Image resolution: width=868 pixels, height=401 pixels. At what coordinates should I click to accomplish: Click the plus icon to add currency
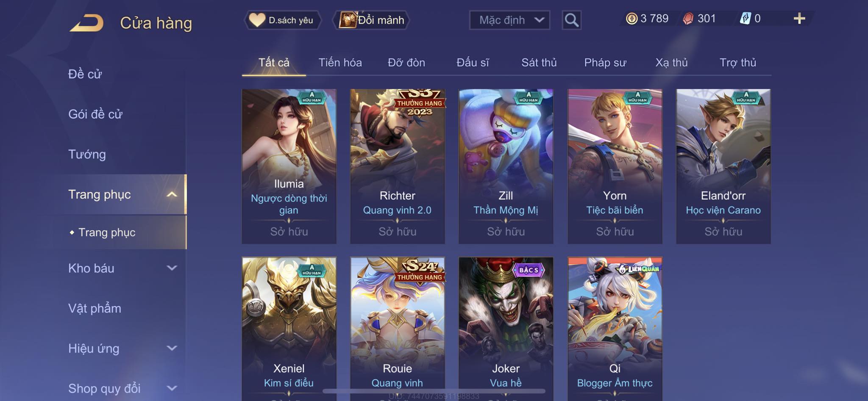tap(799, 18)
